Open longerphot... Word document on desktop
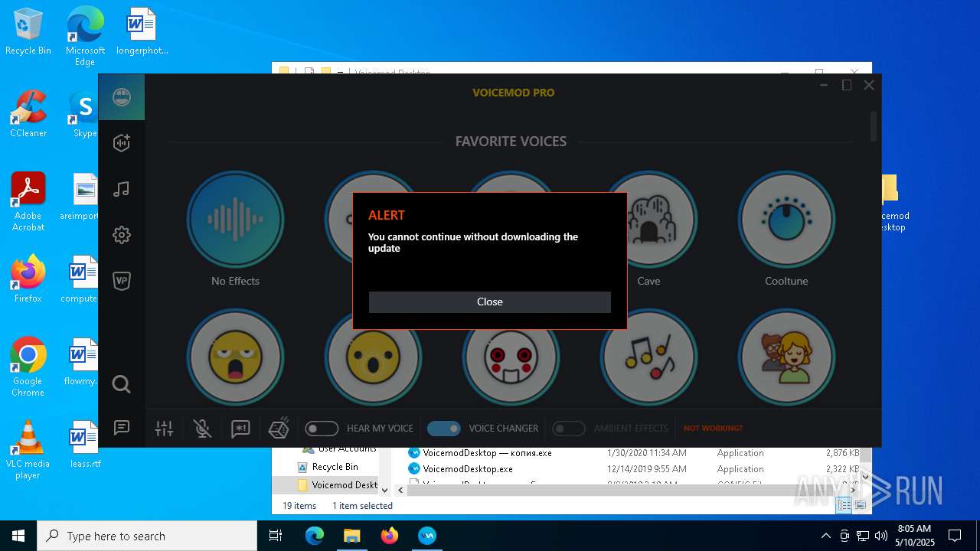The width and height of the screenshot is (980, 551). pos(142,32)
